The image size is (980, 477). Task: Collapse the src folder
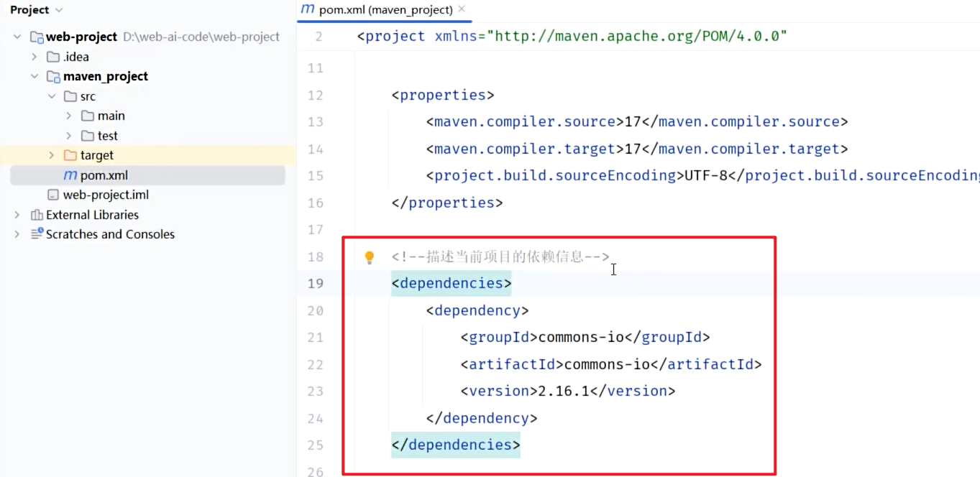click(x=52, y=96)
